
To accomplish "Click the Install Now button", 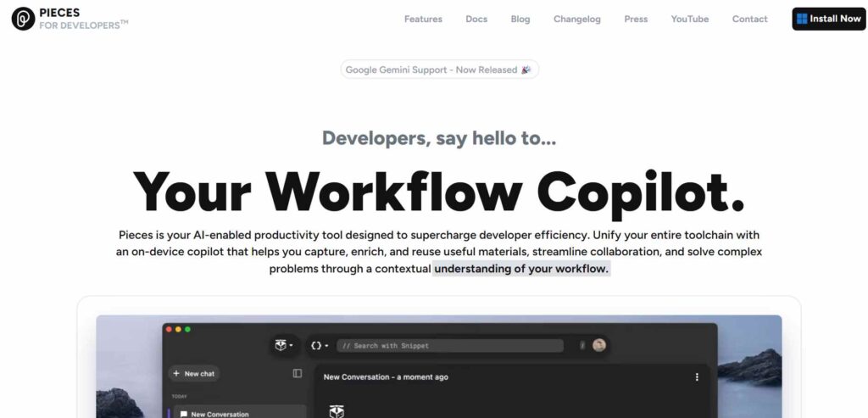I will [829, 19].
